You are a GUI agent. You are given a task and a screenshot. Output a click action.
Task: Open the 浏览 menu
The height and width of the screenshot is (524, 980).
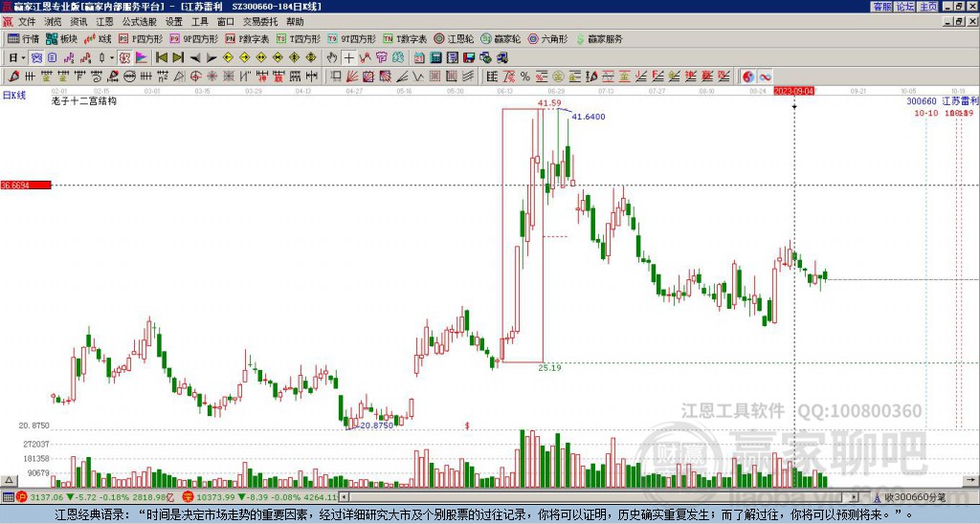coord(54,22)
